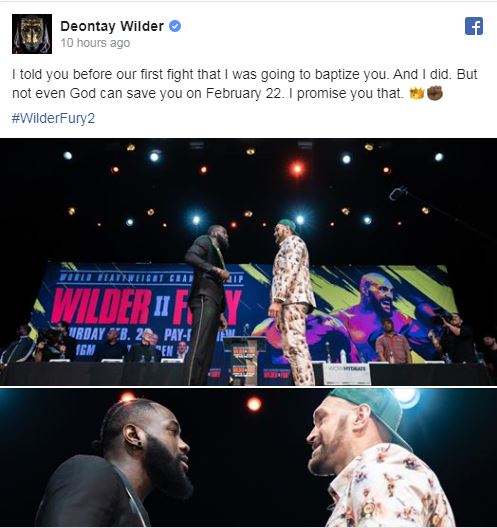Click the podium between the fighters

pyautogui.click(x=243, y=360)
